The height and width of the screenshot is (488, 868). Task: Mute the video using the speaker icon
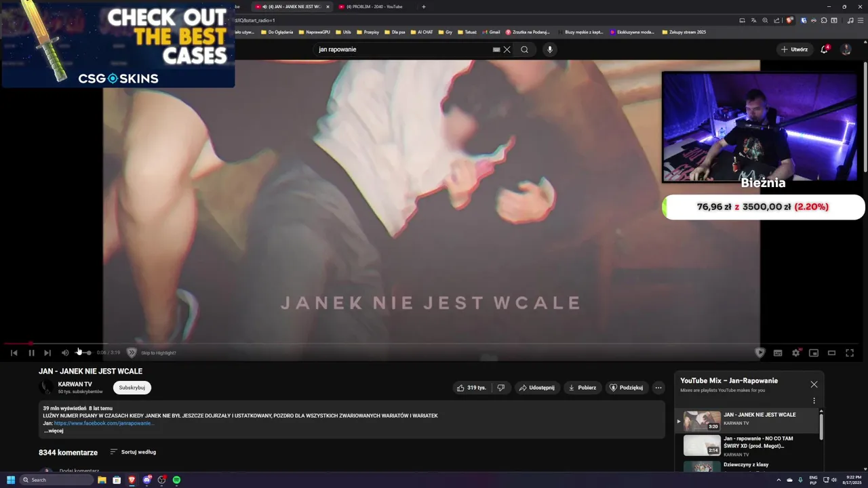click(x=65, y=352)
